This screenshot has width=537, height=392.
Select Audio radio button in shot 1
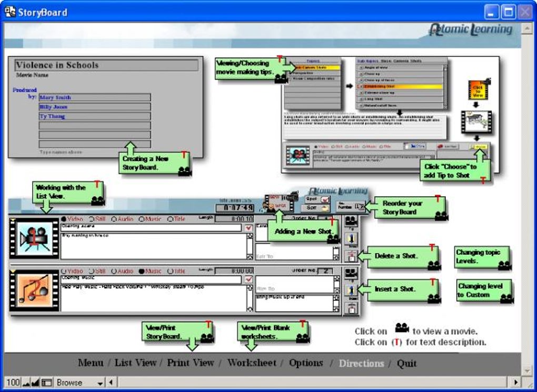click(x=114, y=219)
